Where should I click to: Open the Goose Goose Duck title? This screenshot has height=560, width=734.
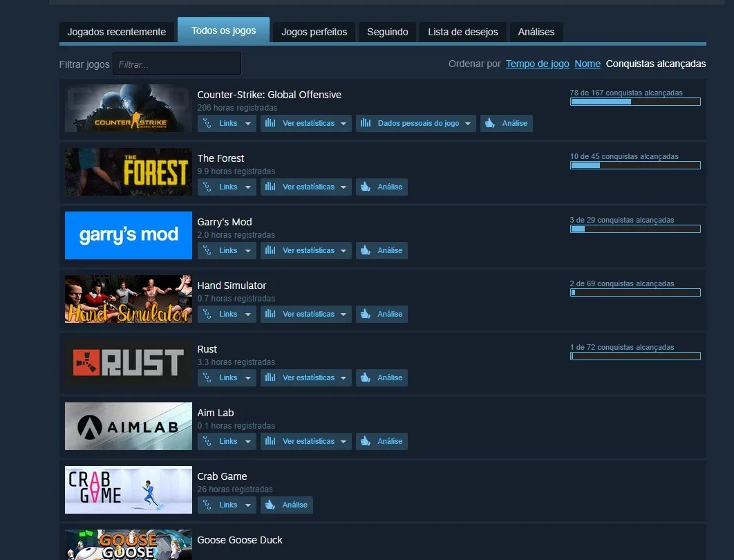[240, 540]
